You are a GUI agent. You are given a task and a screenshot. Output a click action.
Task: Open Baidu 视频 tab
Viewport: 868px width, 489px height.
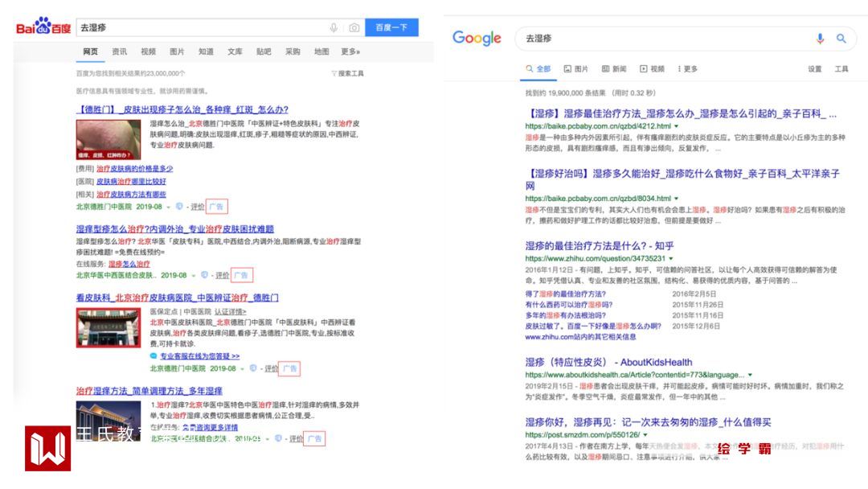pyautogui.click(x=148, y=51)
